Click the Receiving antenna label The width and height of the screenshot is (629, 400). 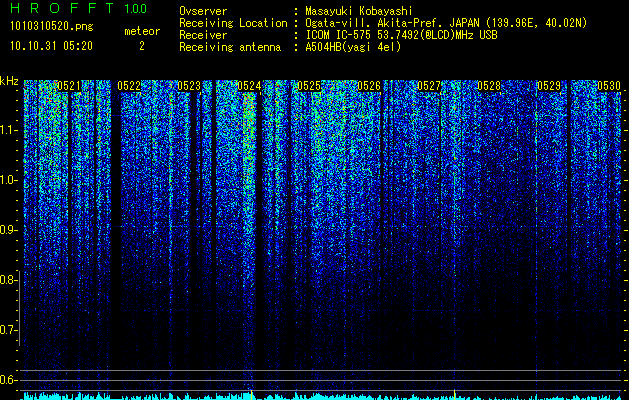(230, 47)
